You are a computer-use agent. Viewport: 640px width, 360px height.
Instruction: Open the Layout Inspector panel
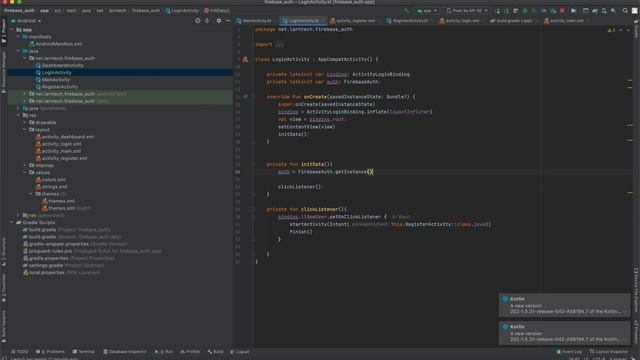coord(609,351)
